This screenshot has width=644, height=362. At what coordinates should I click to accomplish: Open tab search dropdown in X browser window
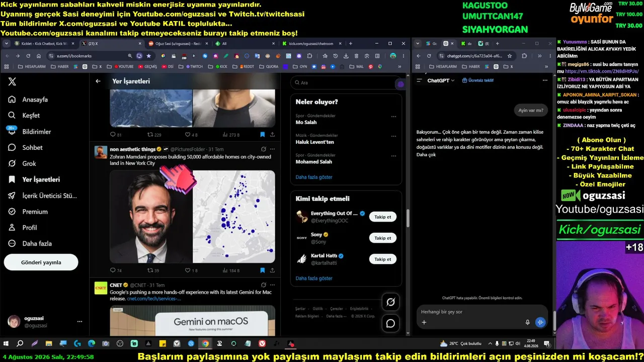coord(7,44)
